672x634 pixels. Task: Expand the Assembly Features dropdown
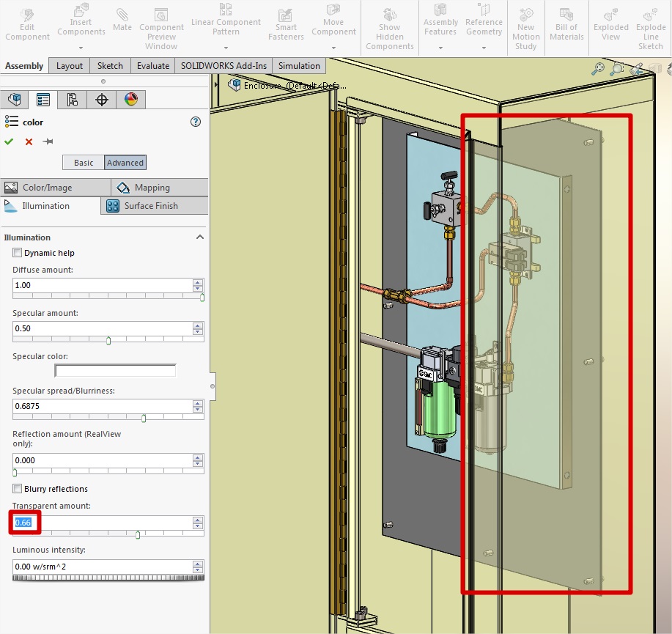pyautogui.click(x=440, y=48)
